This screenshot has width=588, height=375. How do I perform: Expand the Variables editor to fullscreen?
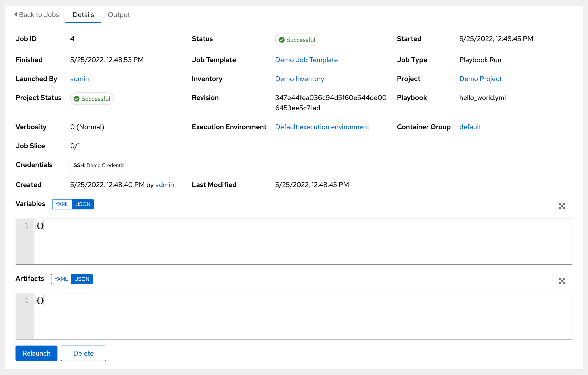562,206
